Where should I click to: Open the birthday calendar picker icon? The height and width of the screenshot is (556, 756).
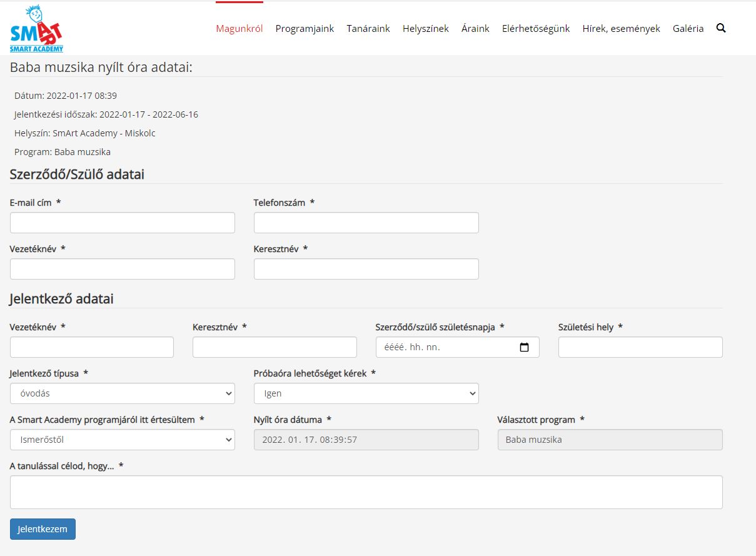click(x=524, y=348)
